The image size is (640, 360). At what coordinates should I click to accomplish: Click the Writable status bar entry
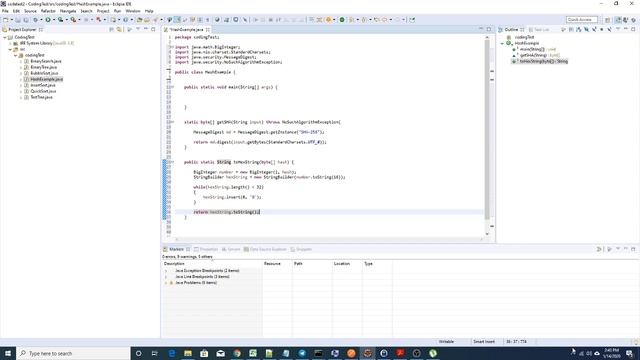pos(446,342)
